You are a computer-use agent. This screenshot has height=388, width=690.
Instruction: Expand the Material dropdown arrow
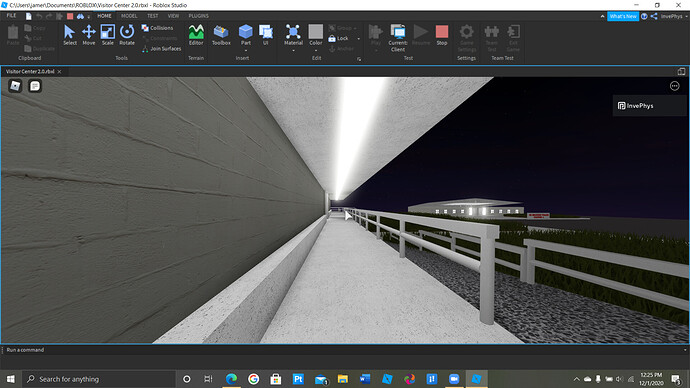[x=293, y=51]
